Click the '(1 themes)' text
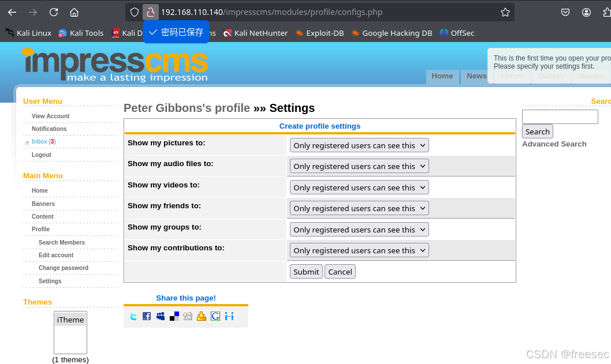The image size is (611, 364). [70, 360]
